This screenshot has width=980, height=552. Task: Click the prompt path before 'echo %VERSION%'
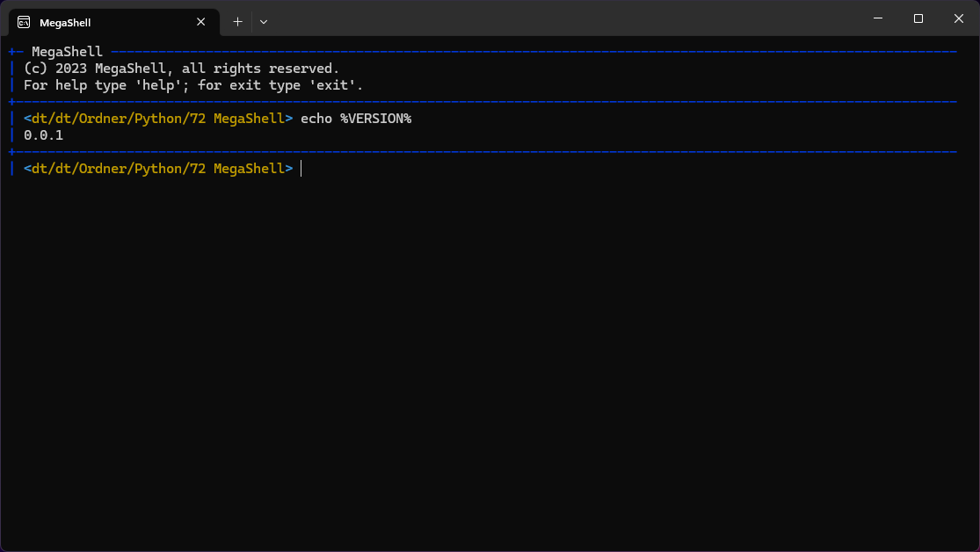coord(158,118)
